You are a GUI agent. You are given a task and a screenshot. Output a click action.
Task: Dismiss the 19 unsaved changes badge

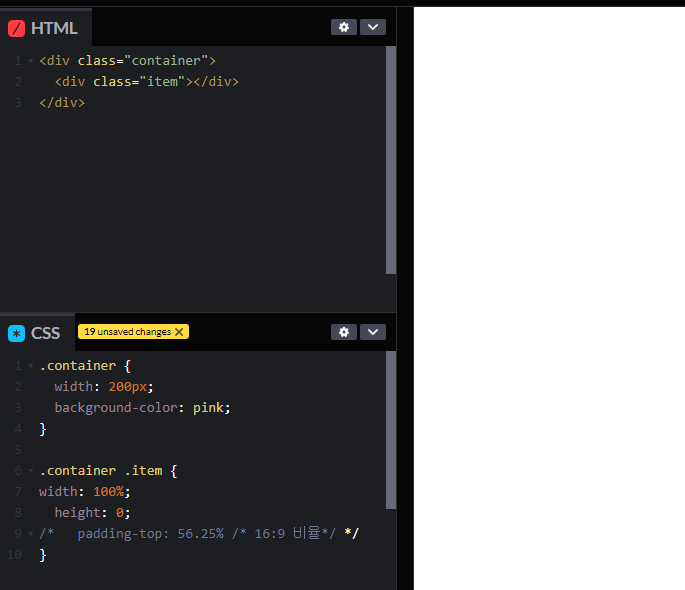(x=179, y=332)
